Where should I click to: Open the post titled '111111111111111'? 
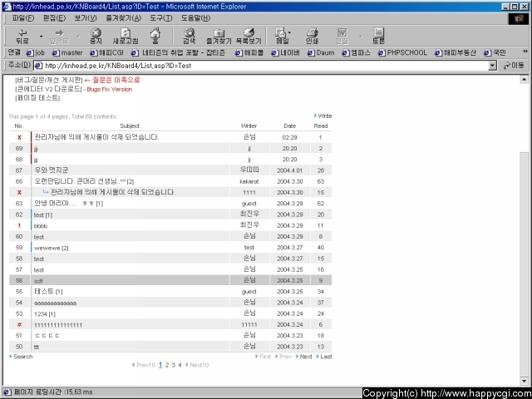coord(58,325)
